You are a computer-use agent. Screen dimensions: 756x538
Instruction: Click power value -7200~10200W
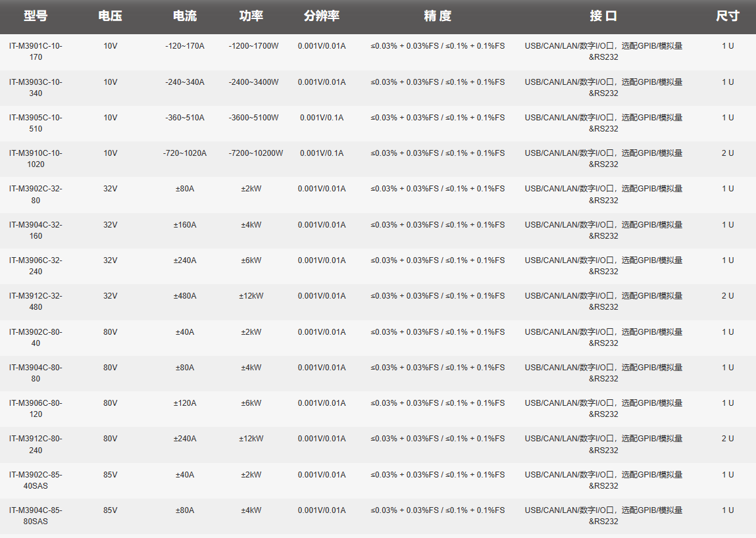(256, 153)
